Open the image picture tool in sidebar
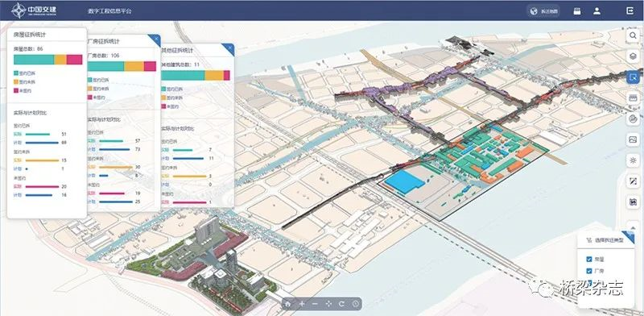 click(633, 139)
